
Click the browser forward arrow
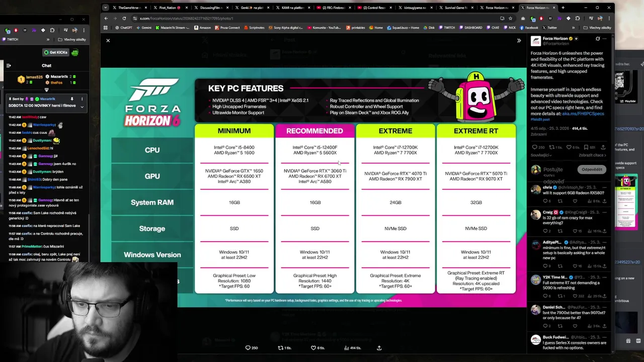point(115,18)
